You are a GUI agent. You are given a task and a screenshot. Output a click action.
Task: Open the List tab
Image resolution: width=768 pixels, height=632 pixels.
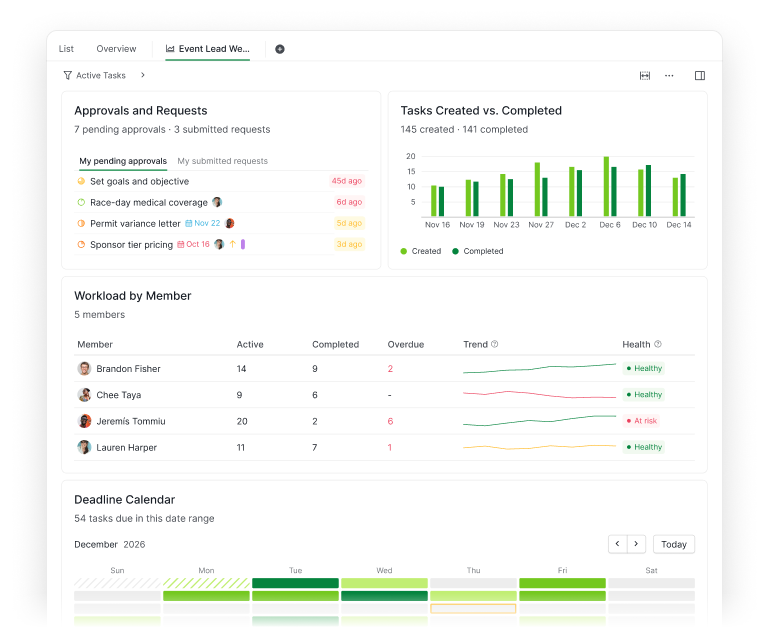click(x=66, y=49)
